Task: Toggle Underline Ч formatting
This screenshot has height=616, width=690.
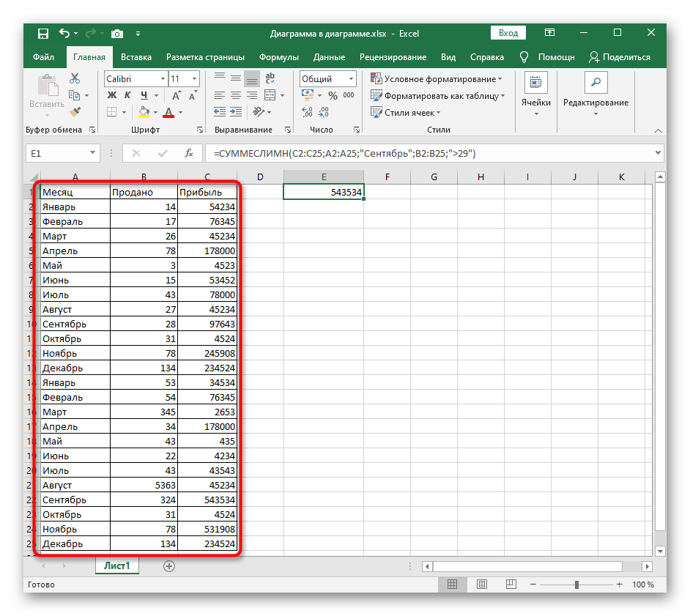Action: (x=144, y=95)
